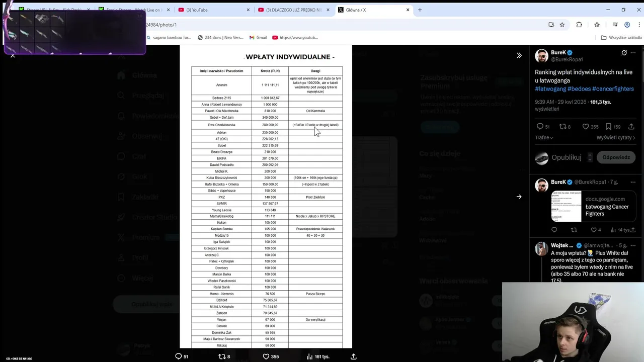Click bottom bar reply icon with 51
Image resolution: width=644 pixels, height=362 pixels.
[178, 356]
